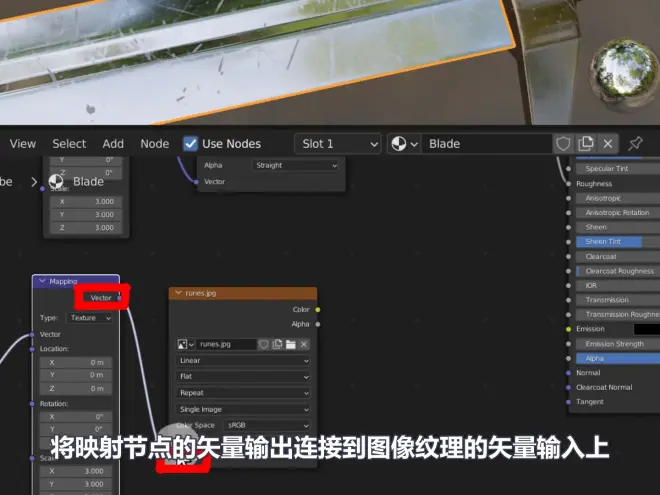Expand the breadcrumb chevron before Blade

coord(34,182)
